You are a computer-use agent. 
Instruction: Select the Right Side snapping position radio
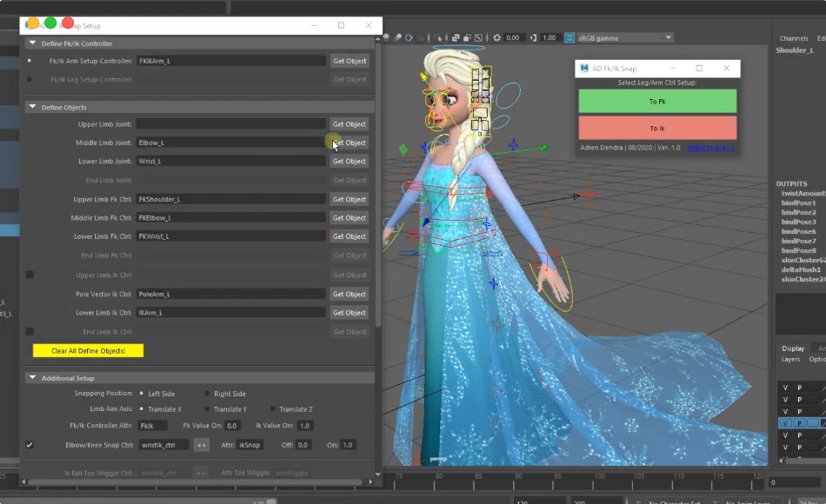pyautogui.click(x=207, y=394)
